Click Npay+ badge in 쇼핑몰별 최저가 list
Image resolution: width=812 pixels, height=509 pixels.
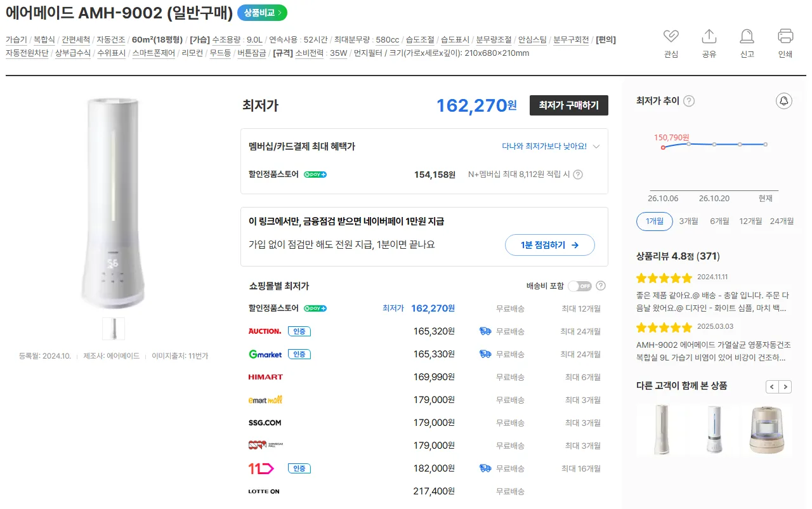click(x=315, y=308)
